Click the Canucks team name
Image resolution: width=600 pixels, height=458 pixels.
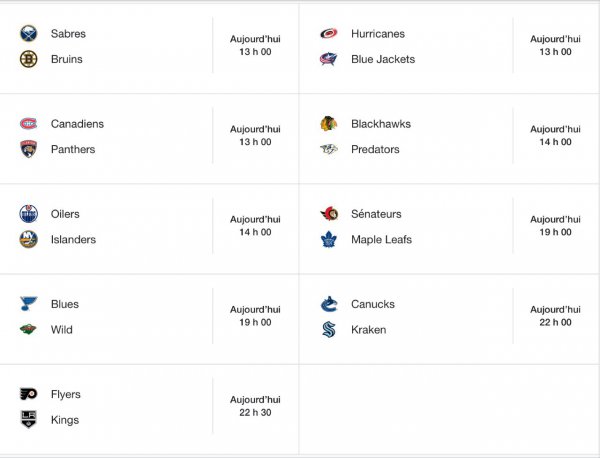coord(373,304)
